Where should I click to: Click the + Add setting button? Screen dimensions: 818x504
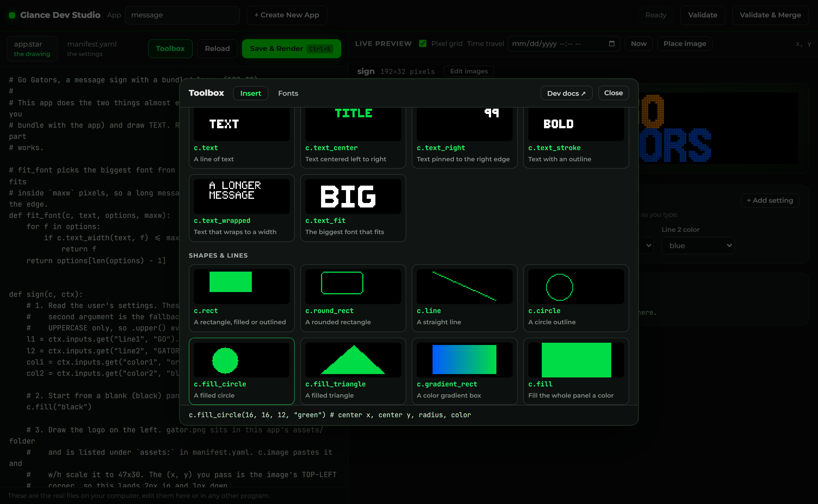pos(770,200)
